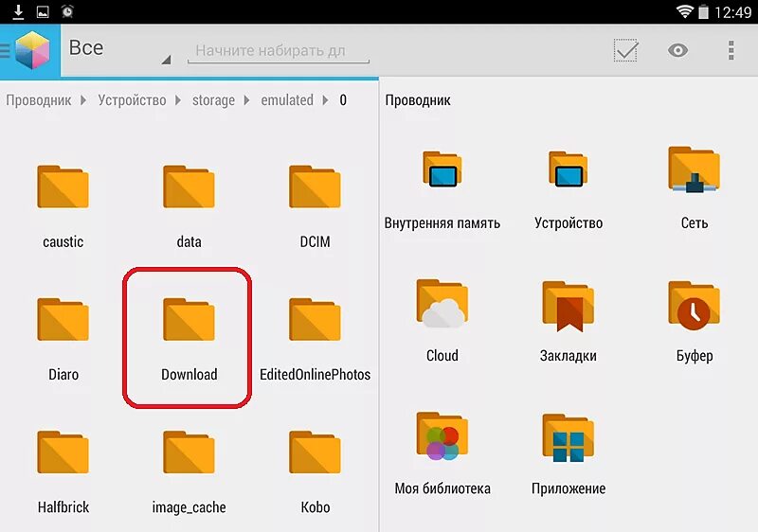Go to storage in breadcrumb
This screenshot has width=758, height=532.
tap(213, 100)
